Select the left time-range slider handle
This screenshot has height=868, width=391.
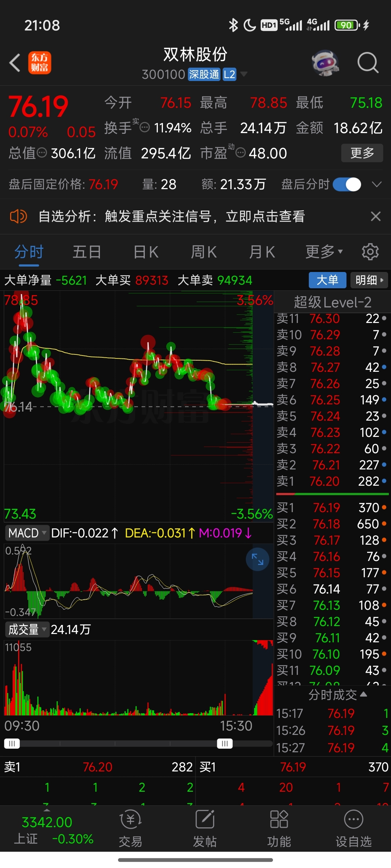pos(12,744)
